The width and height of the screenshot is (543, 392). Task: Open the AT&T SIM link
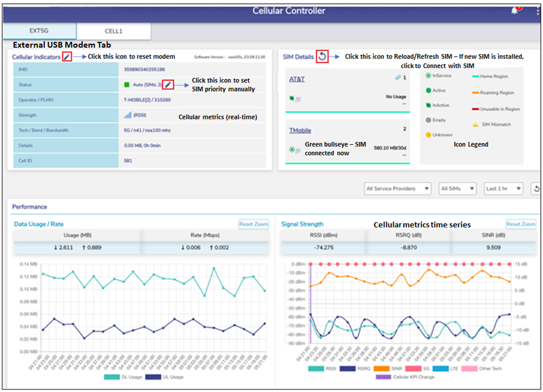(297, 79)
